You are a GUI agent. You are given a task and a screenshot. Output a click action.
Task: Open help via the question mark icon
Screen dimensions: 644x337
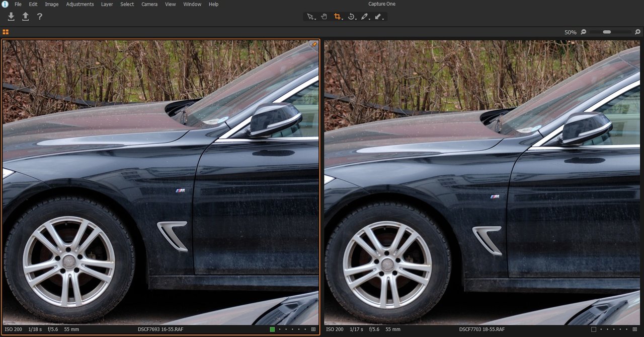[x=39, y=17]
